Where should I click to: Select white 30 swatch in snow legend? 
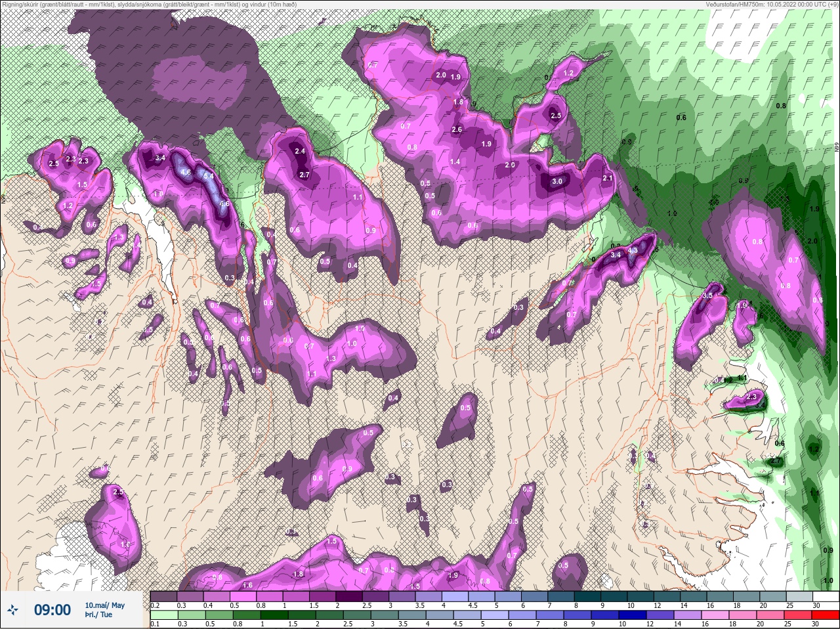tap(826, 596)
